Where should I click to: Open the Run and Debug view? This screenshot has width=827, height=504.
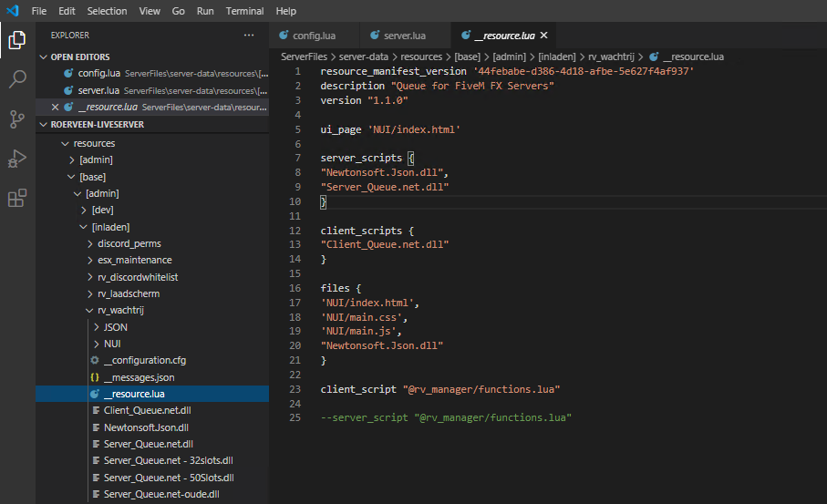tap(17, 159)
